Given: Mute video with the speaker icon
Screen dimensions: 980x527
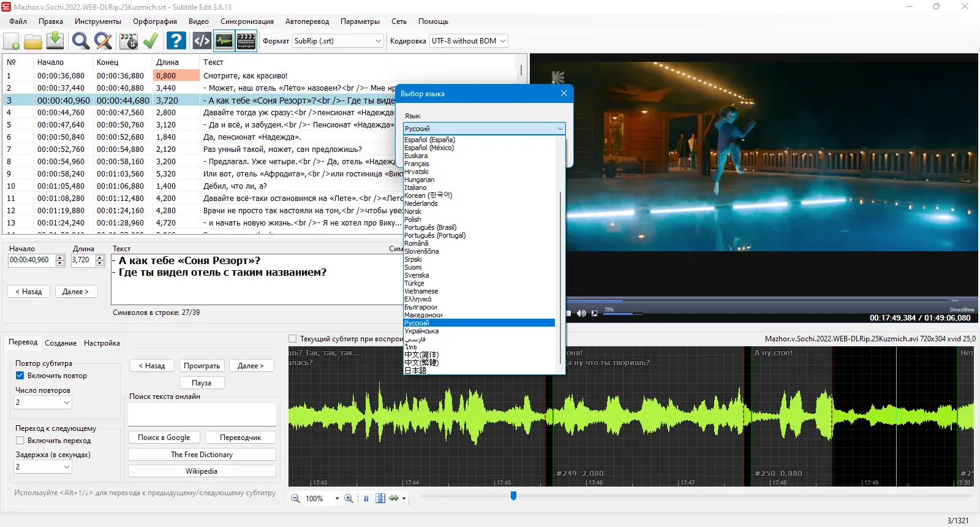Looking at the screenshot, I should [581, 313].
